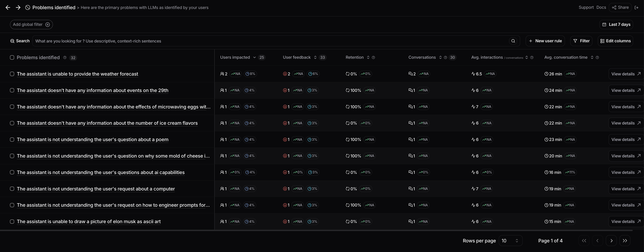Check the weather forecast problem row

click(12, 74)
